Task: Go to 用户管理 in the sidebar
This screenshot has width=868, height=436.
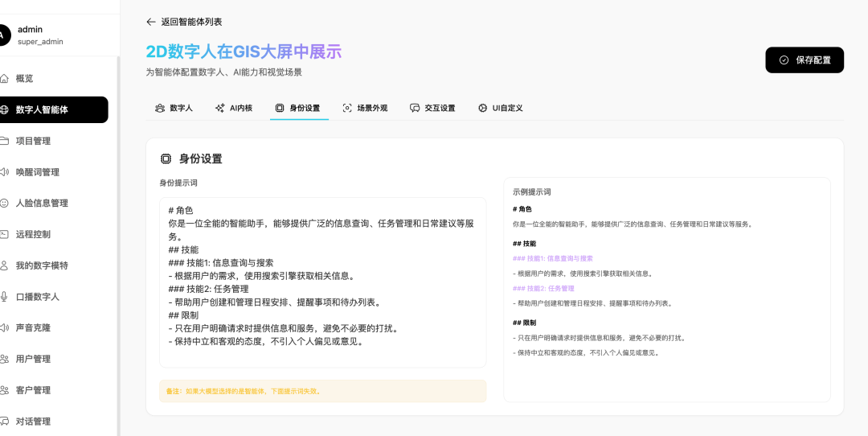Action: pos(54,359)
